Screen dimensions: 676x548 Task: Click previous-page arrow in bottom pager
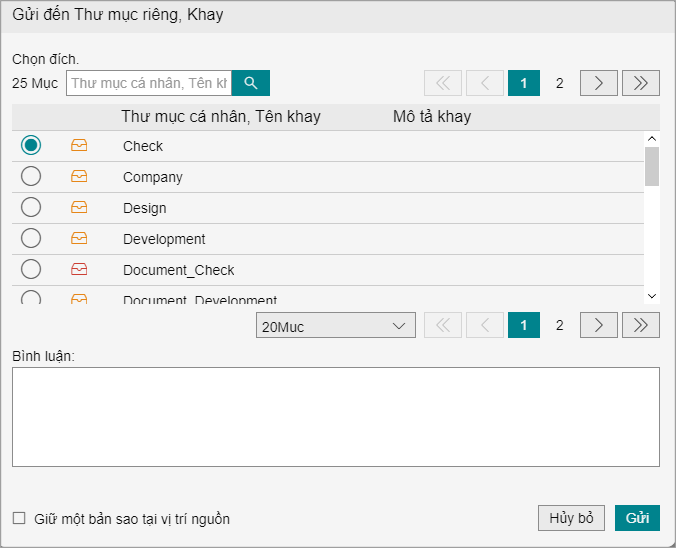coord(485,325)
